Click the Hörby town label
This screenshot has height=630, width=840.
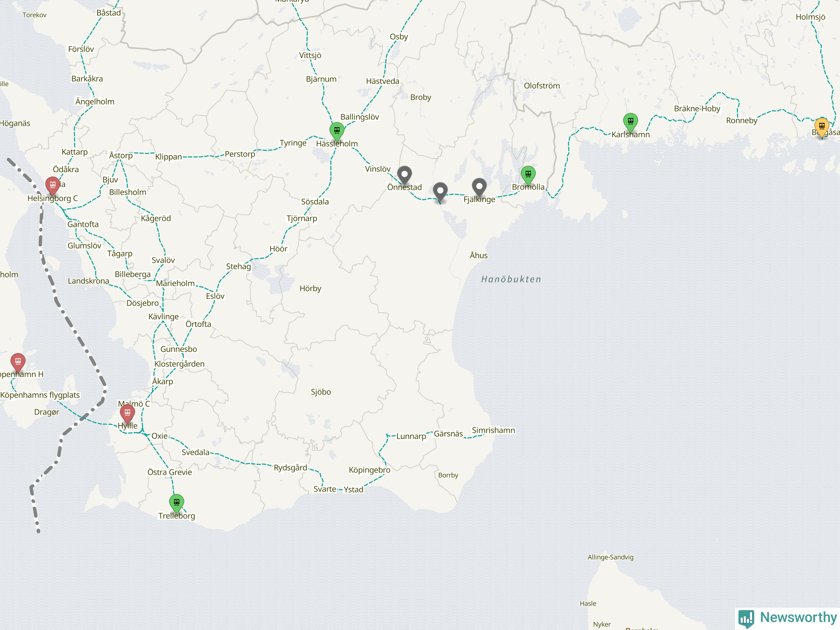coord(310,289)
